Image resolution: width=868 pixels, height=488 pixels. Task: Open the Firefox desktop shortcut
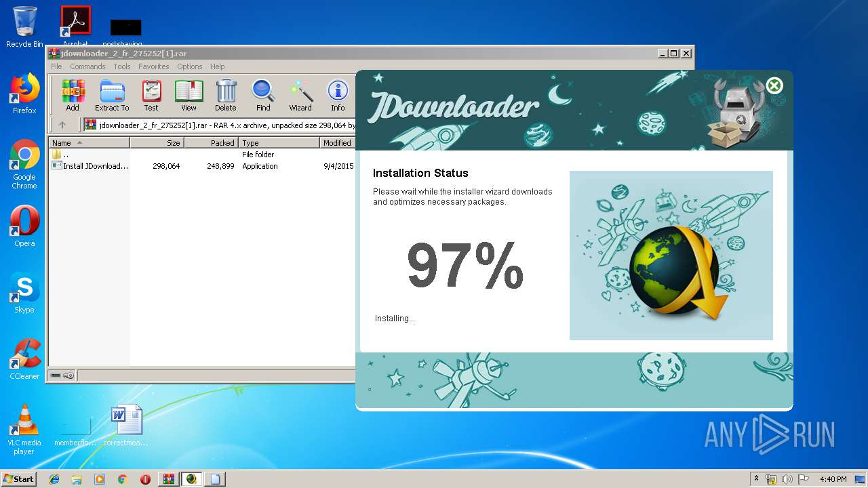24,94
